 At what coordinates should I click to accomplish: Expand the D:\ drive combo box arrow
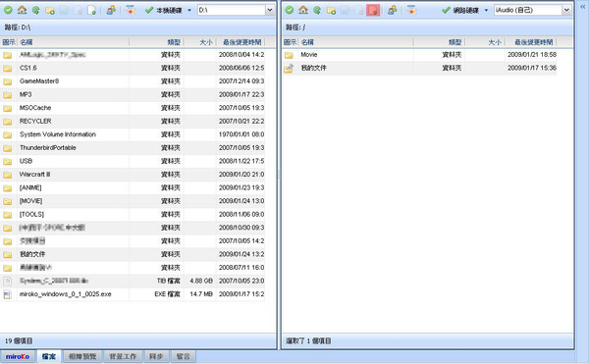(x=270, y=10)
